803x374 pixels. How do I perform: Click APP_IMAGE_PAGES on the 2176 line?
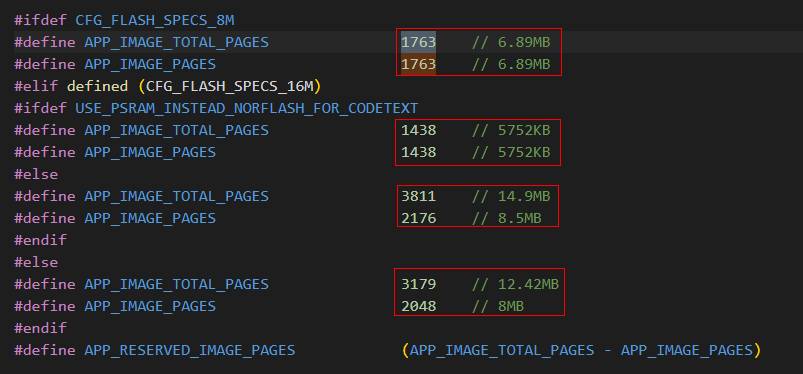coord(150,218)
